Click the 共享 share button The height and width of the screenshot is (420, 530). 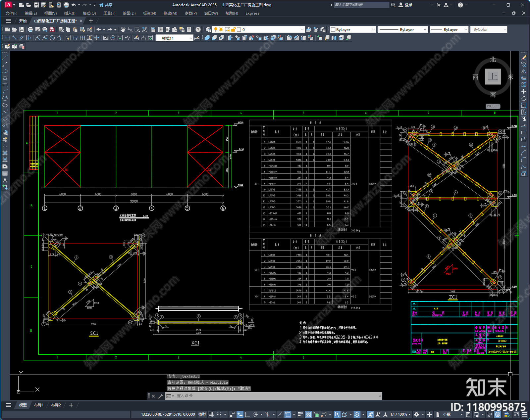coord(106,5)
